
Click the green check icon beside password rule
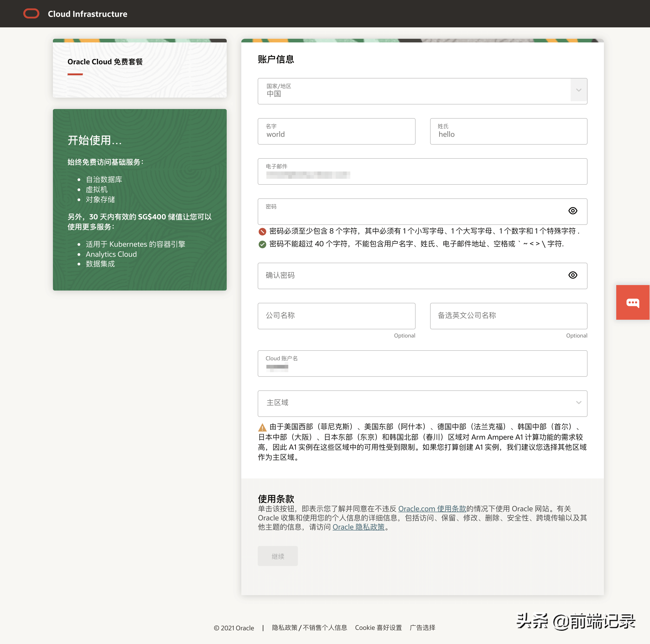pos(262,244)
